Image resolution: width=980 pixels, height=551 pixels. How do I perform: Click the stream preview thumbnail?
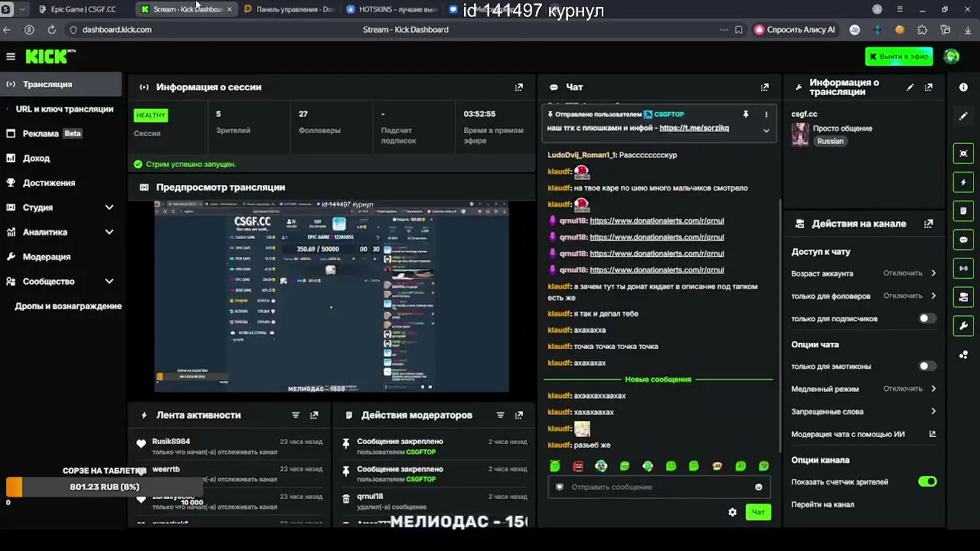(332, 297)
